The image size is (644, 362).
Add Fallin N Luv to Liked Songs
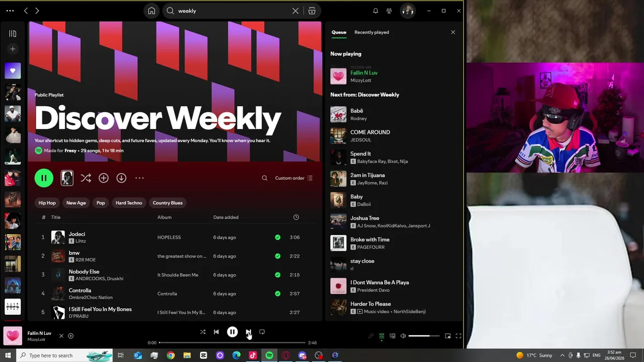[71, 336]
